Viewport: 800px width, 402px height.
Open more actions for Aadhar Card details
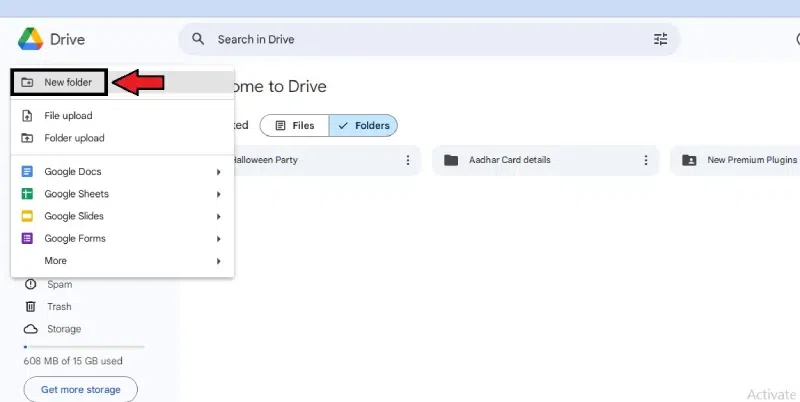coord(645,160)
